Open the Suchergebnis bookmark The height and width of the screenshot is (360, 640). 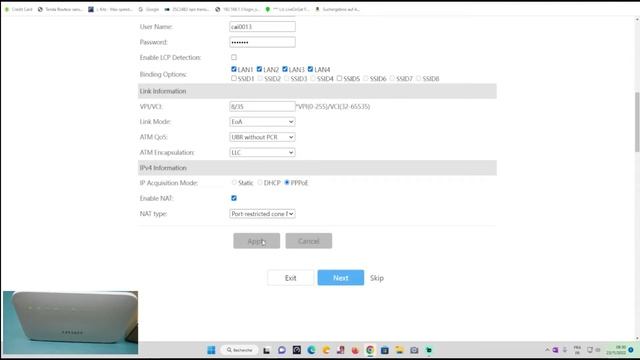[338, 9]
